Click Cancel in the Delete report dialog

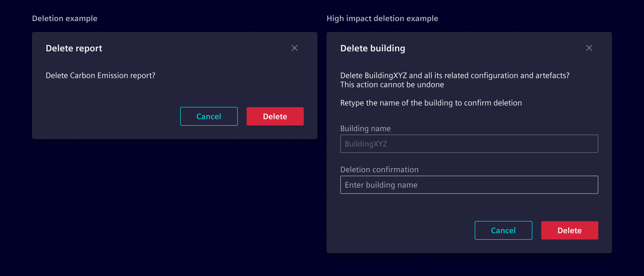(209, 116)
